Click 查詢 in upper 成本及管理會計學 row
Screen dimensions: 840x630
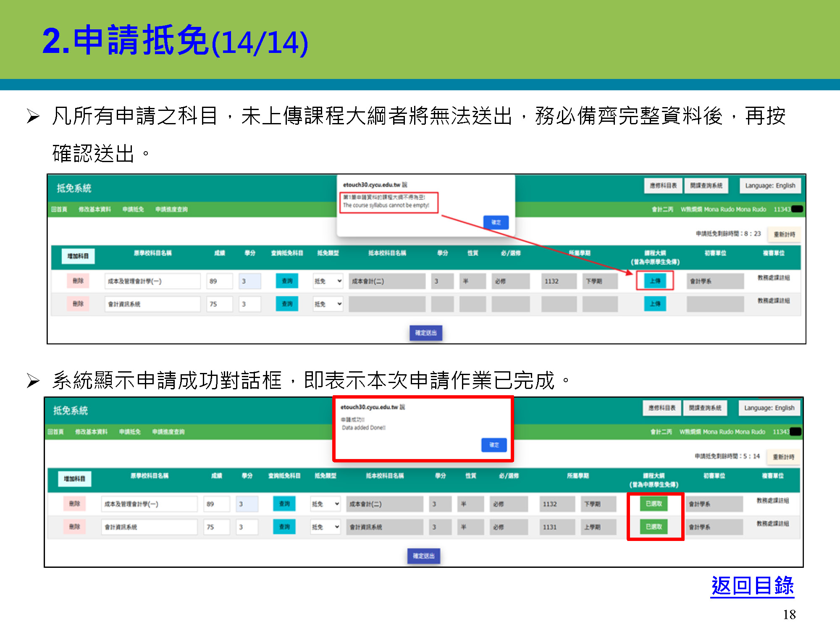pyautogui.click(x=287, y=281)
